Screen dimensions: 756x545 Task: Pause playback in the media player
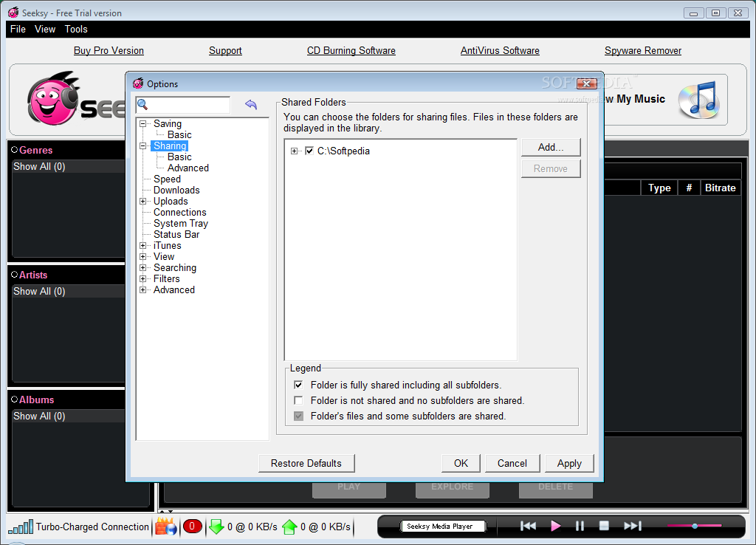pyautogui.click(x=580, y=526)
